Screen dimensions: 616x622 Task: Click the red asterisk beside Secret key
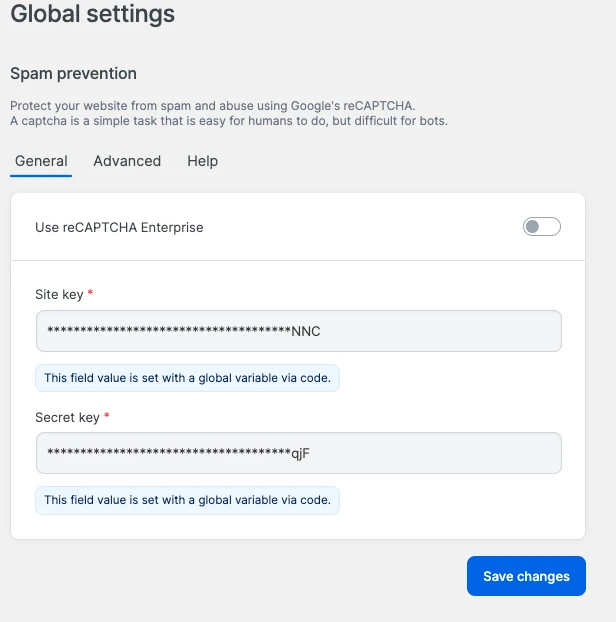[105, 416]
